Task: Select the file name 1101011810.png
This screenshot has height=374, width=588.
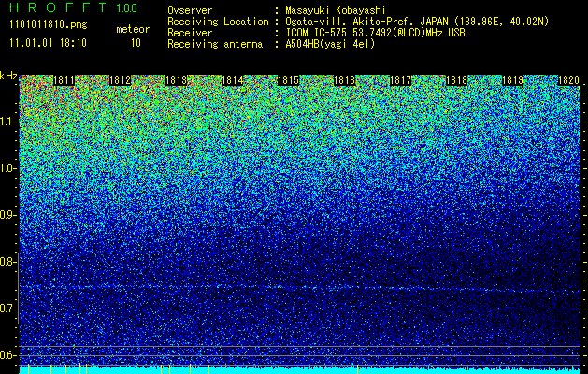Action: coord(49,25)
